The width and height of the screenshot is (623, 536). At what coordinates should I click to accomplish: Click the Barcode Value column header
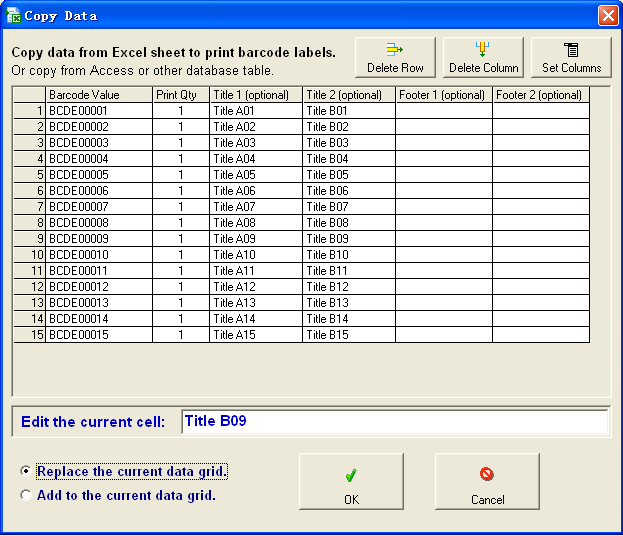[99, 95]
